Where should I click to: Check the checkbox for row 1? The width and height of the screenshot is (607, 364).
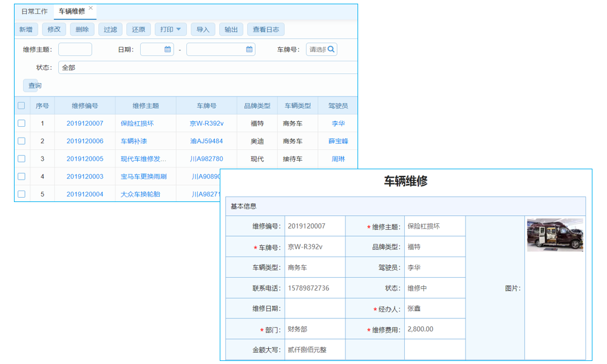[20, 123]
